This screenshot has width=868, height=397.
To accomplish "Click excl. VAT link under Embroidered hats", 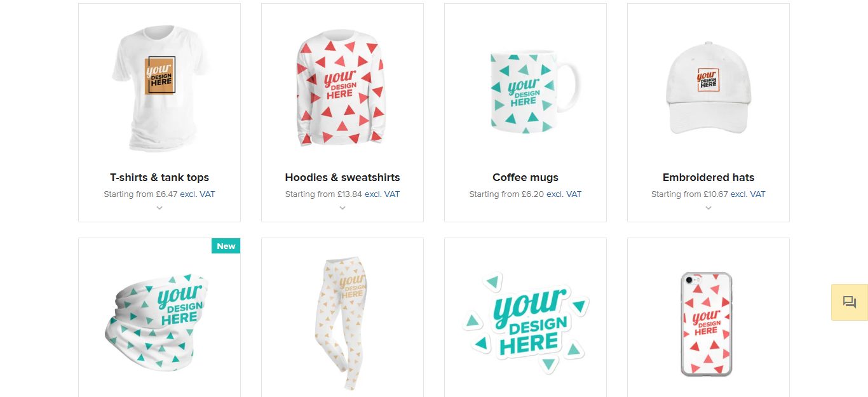I will tap(748, 194).
